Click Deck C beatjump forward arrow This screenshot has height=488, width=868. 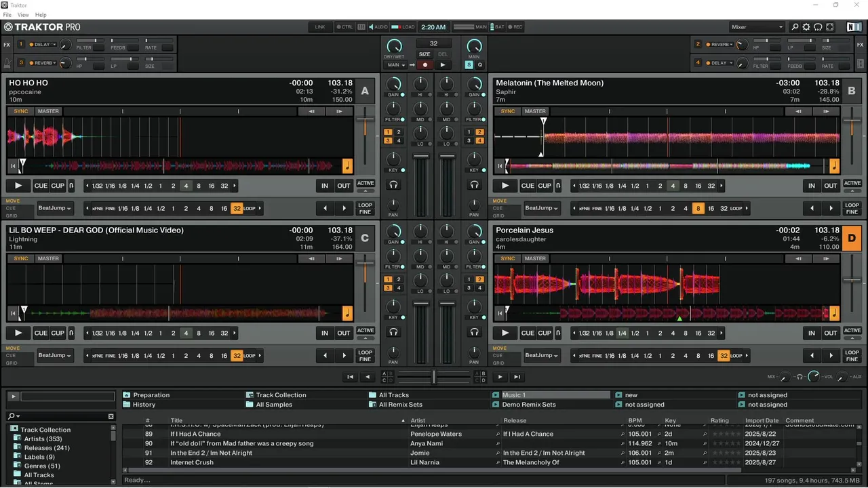click(x=344, y=355)
